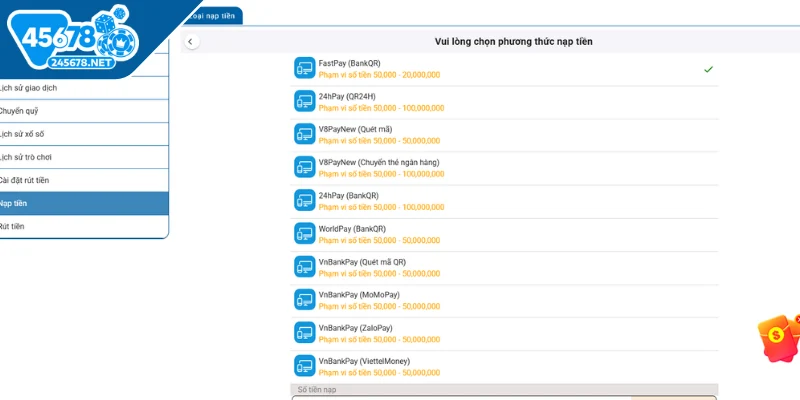Switch to the Rút tiền page
Screen dimensions: 800x400
click(x=84, y=227)
